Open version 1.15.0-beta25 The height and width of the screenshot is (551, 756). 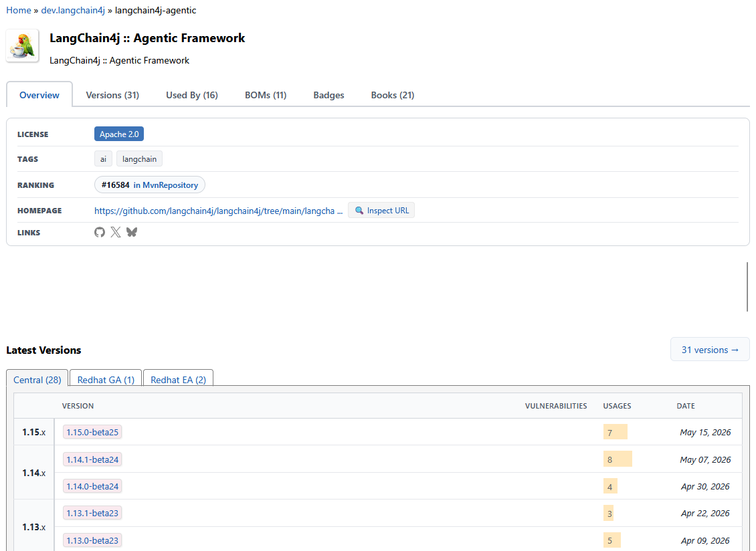[x=92, y=432]
